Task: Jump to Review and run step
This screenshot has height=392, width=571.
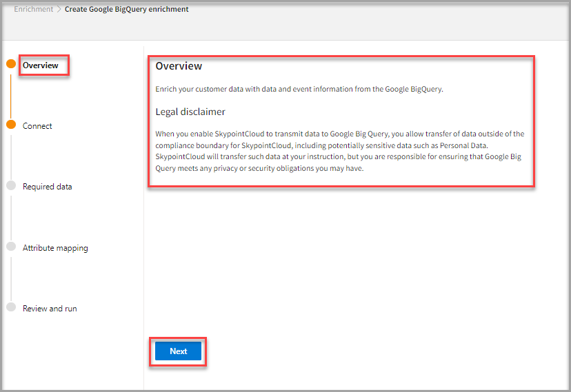Action: (x=50, y=309)
